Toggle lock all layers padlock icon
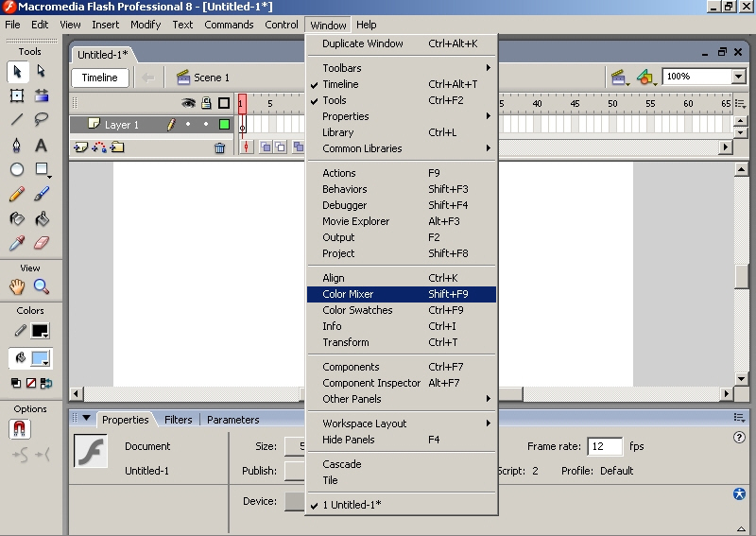The width and height of the screenshot is (756, 536). click(206, 103)
